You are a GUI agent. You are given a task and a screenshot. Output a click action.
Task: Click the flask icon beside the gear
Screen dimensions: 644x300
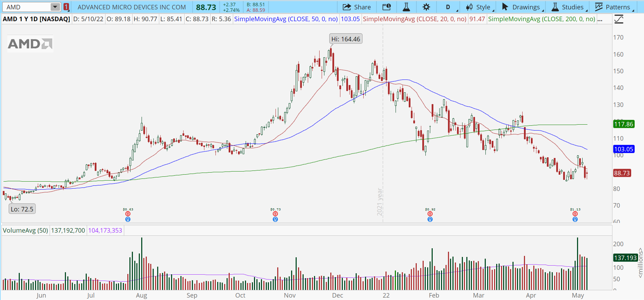coord(406,7)
